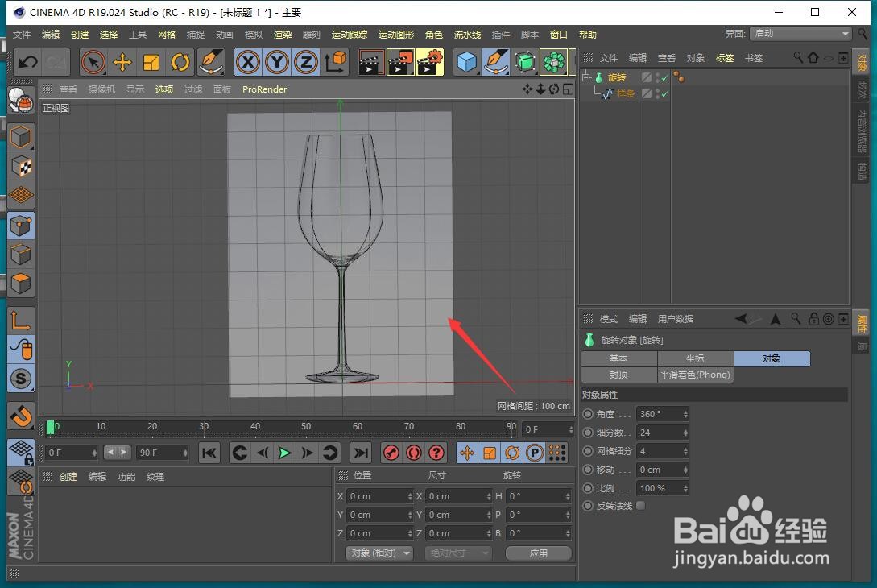The height and width of the screenshot is (588, 877).
Task: Click attribute manager back arrow
Action: (x=741, y=318)
